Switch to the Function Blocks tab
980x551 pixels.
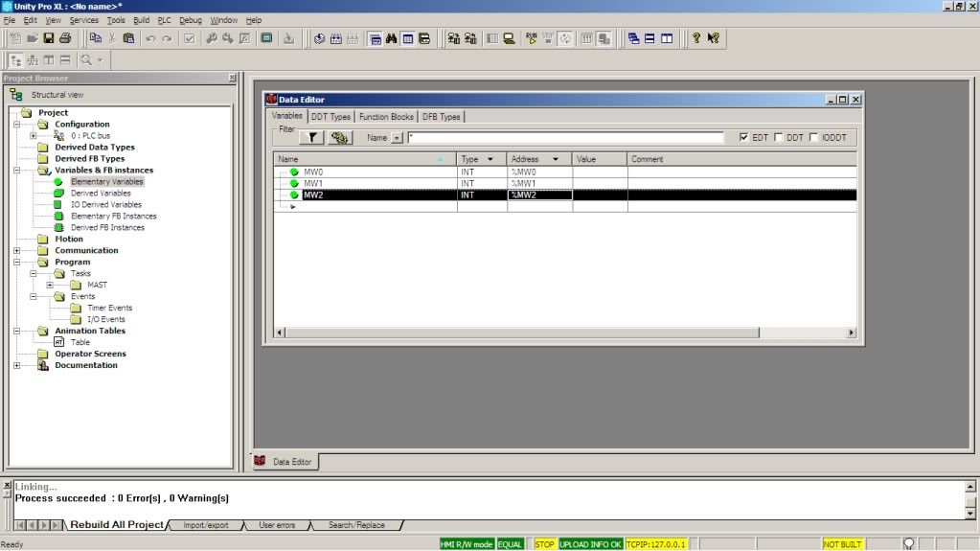pos(386,117)
